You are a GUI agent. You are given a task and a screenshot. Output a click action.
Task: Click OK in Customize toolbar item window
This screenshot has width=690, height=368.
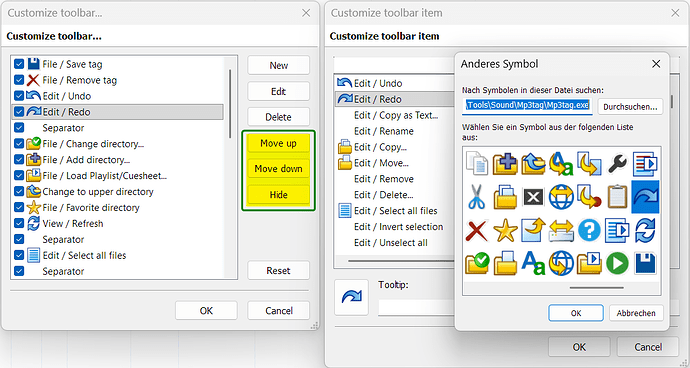click(579, 347)
